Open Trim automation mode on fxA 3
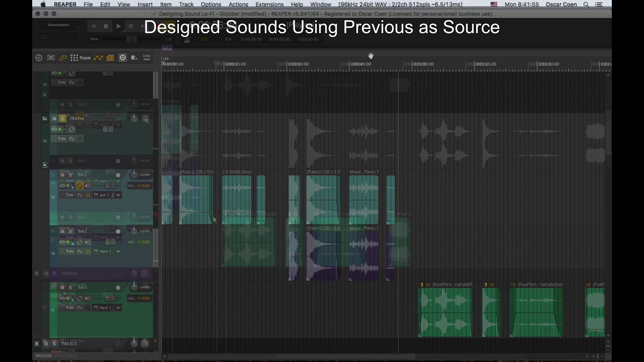 (67, 308)
